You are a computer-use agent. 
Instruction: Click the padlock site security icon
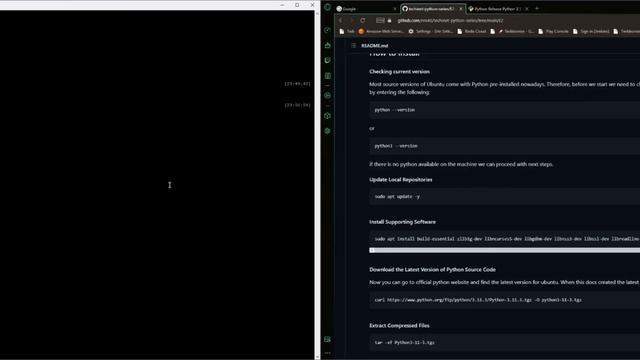(x=389, y=20)
